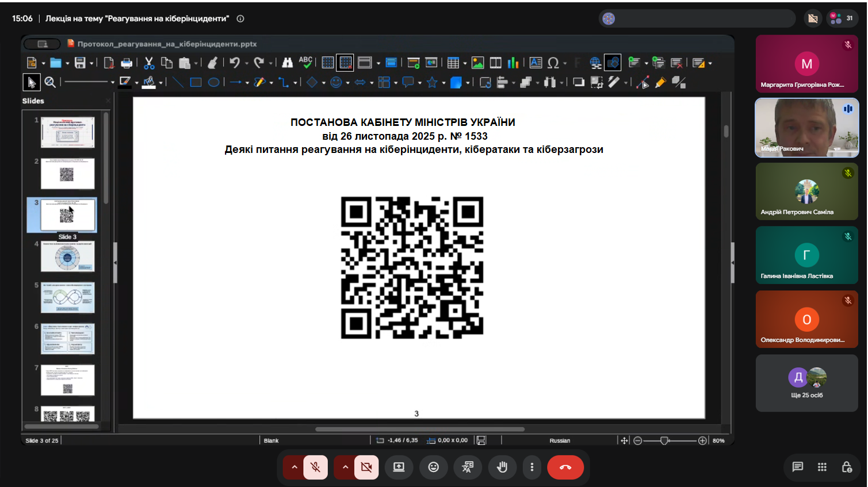This screenshot has height=487, width=868.
Task: Insert Chart bar icon
Action: [x=513, y=63]
